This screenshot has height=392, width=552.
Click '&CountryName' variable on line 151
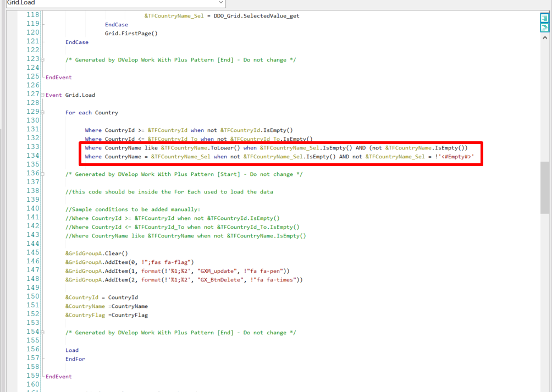pos(85,306)
